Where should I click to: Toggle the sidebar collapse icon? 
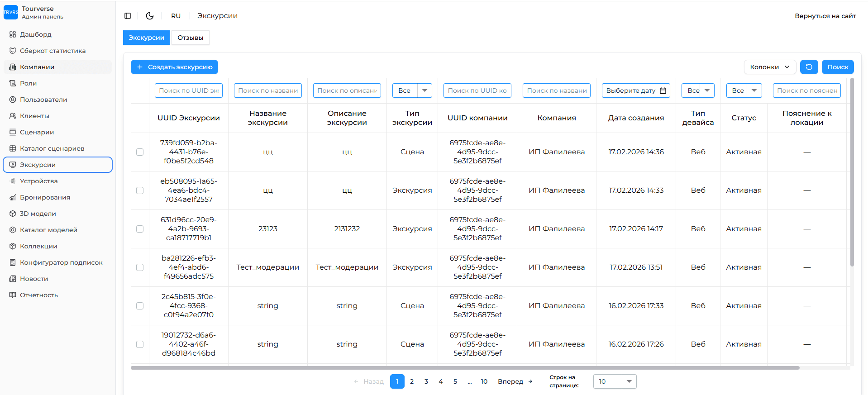pos(128,16)
